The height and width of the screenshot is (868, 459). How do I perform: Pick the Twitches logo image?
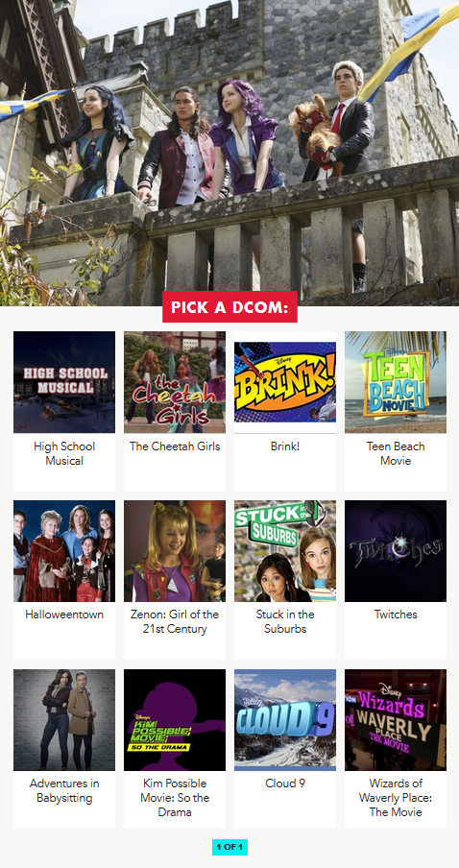(x=396, y=551)
